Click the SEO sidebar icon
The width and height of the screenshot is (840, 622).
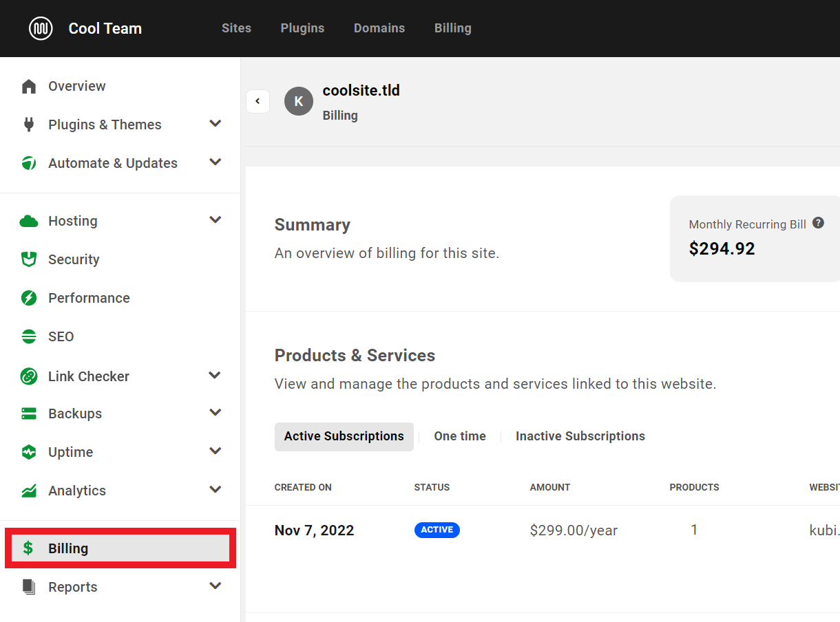pyautogui.click(x=28, y=336)
